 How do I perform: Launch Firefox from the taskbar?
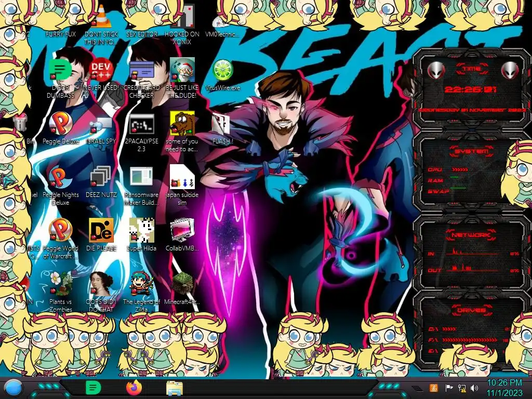tap(134, 388)
